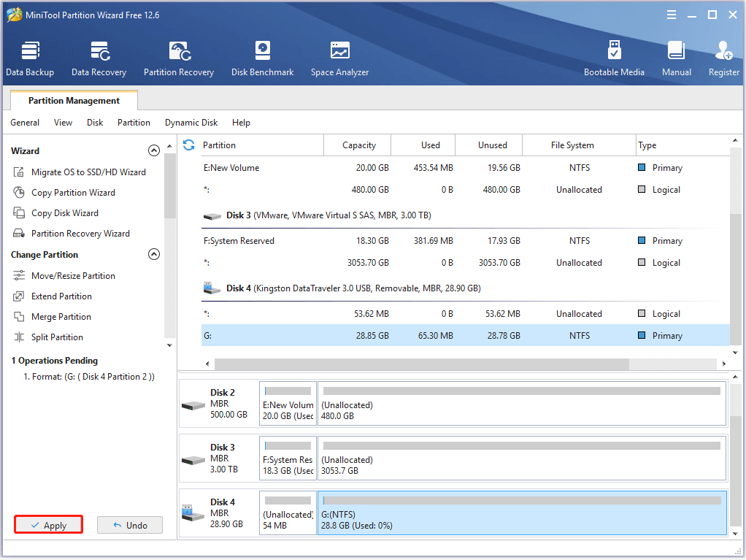This screenshot has width=746, height=560.
Task: Open Space Analyzer tool
Action: (x=339, y=58)
